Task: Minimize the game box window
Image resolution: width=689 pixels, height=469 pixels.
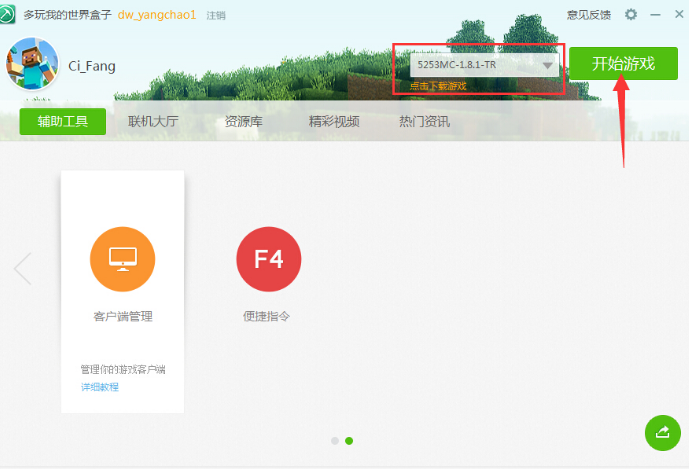Action: click(x=655, y=15)
